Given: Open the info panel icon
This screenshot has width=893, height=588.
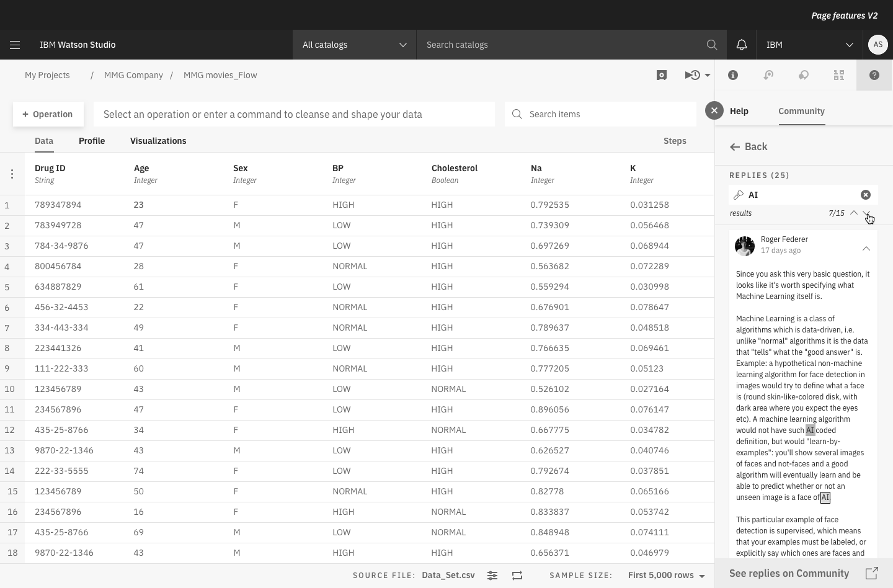Looking at the screenshot, I should (733, 75).
